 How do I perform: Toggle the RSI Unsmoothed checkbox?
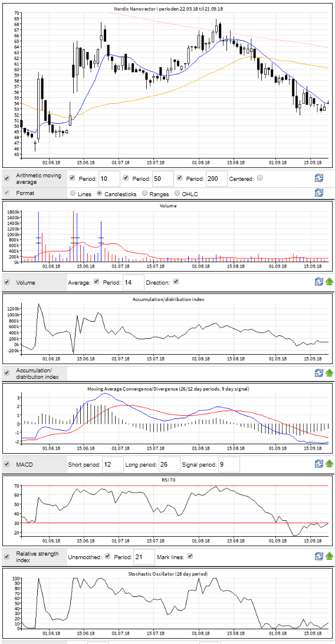click(x=108, y=556)
